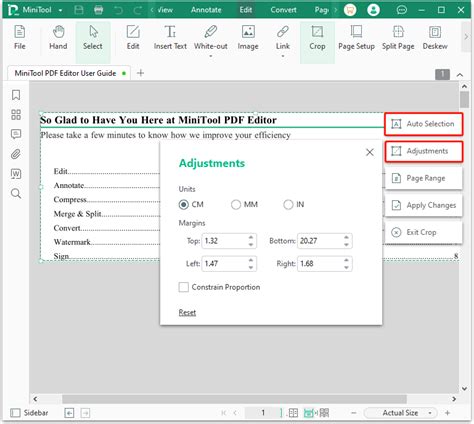Open the feedback chat icon
Viewport: 474px width, 424px height.
point(402,10)
